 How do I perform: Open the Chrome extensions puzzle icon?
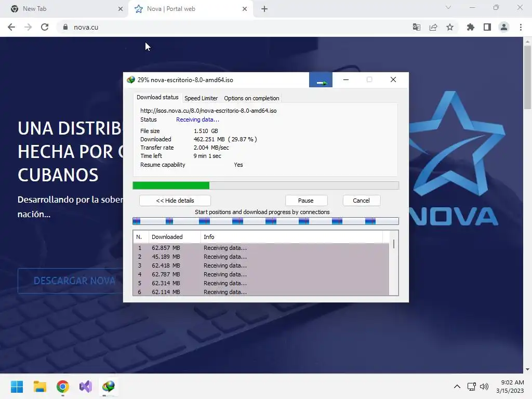pos(471,27)
